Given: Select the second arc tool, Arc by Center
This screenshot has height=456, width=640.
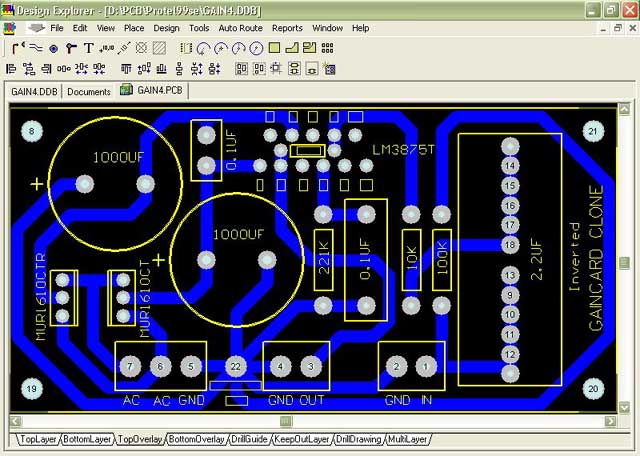Looking at the screenshot, I should pos(221,48).
